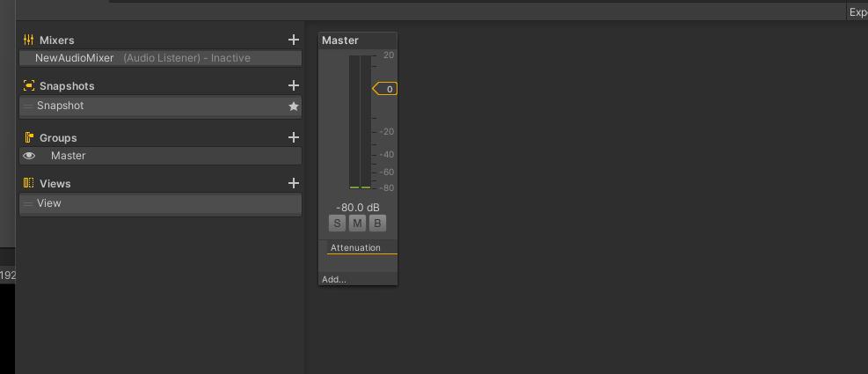Click the drag handle on View row
This screenshot has width=868, height=374.
coord(27,204)
